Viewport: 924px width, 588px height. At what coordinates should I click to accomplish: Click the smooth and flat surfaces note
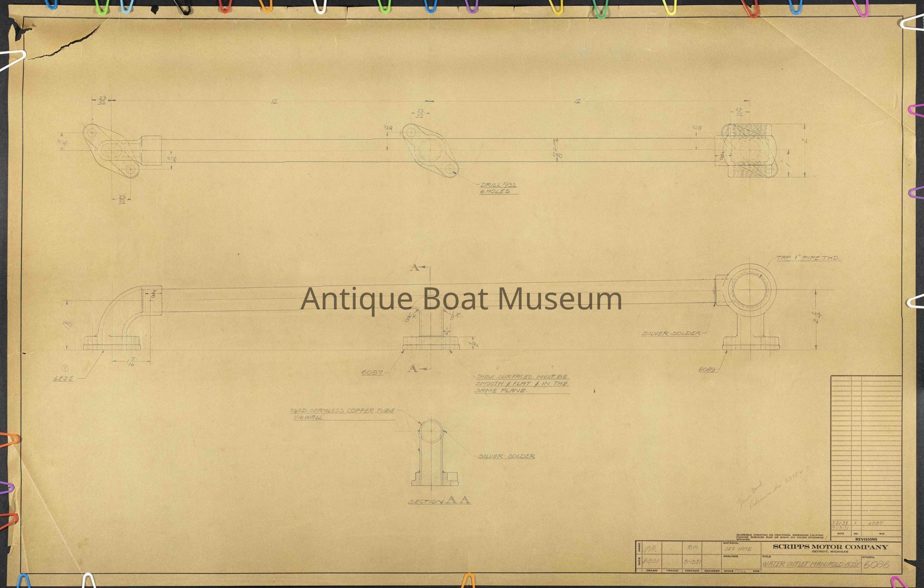click(x=522, y=384)
